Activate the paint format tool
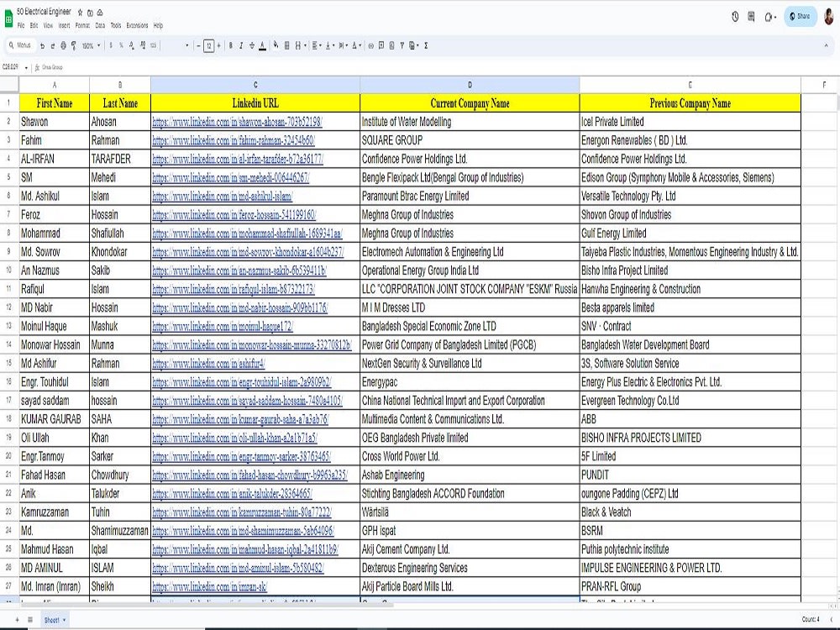The width and height of the screenshot is (840, 630). tap(73, 46)
